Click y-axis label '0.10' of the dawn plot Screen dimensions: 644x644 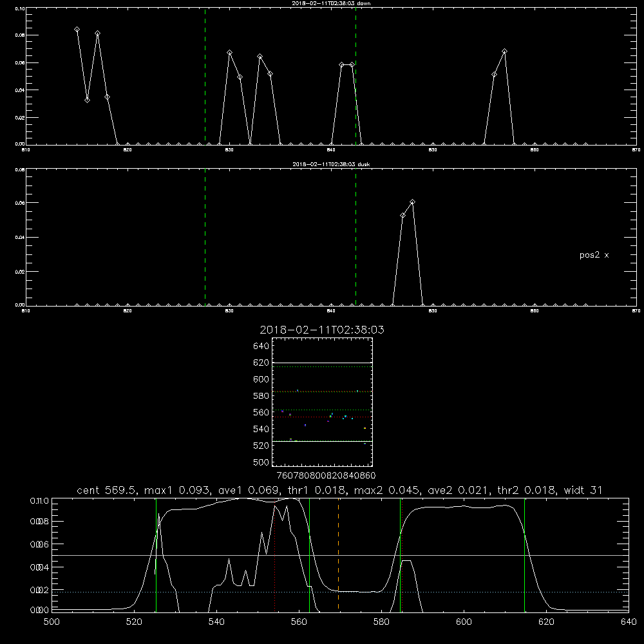(x=19, y=8)
